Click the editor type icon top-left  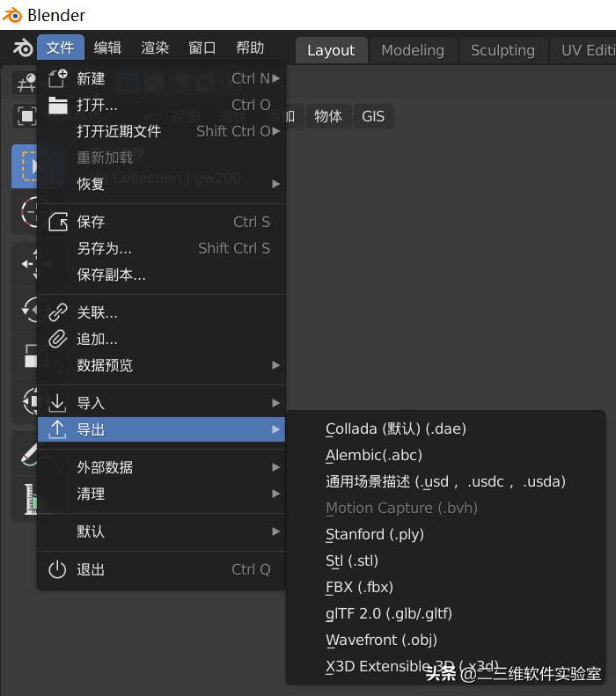tap(26, 83)
